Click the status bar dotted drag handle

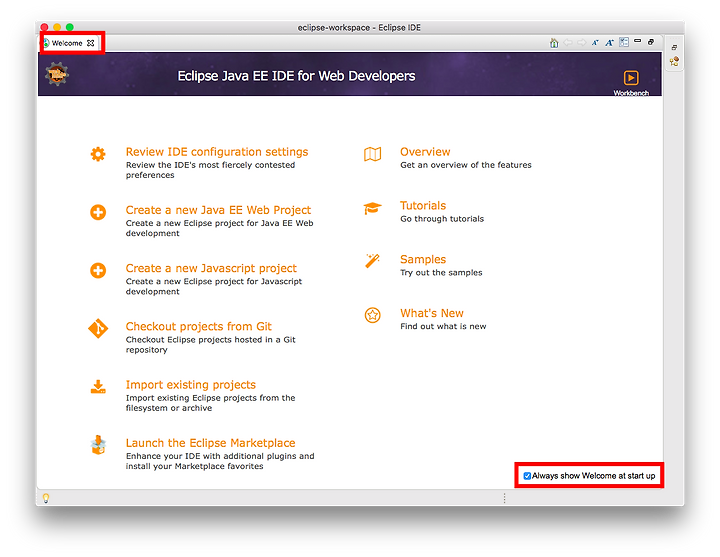504,498
